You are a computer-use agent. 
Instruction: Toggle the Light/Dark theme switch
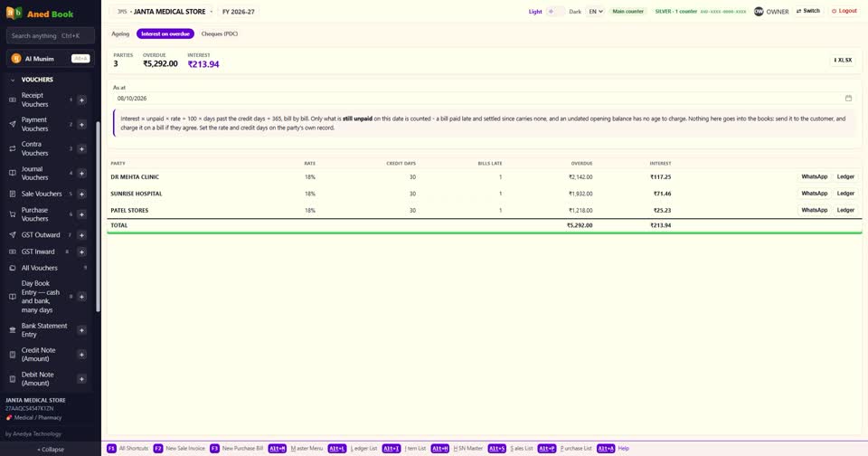555,12
